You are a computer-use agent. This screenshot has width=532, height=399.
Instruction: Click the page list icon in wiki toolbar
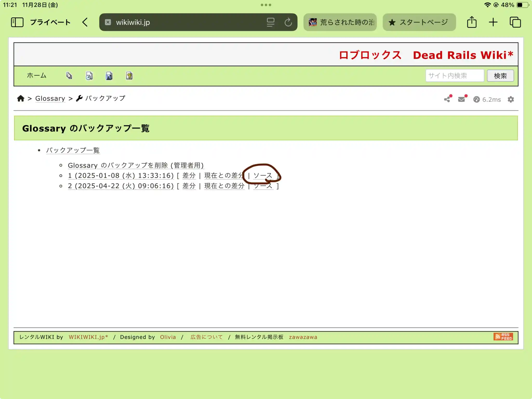[69, 76]
